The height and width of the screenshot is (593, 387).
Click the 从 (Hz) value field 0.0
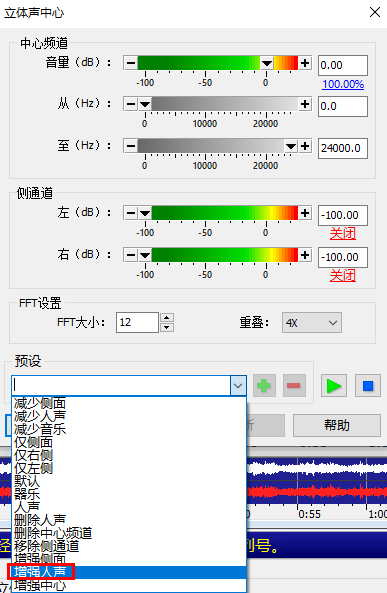[x=343, y=106]
